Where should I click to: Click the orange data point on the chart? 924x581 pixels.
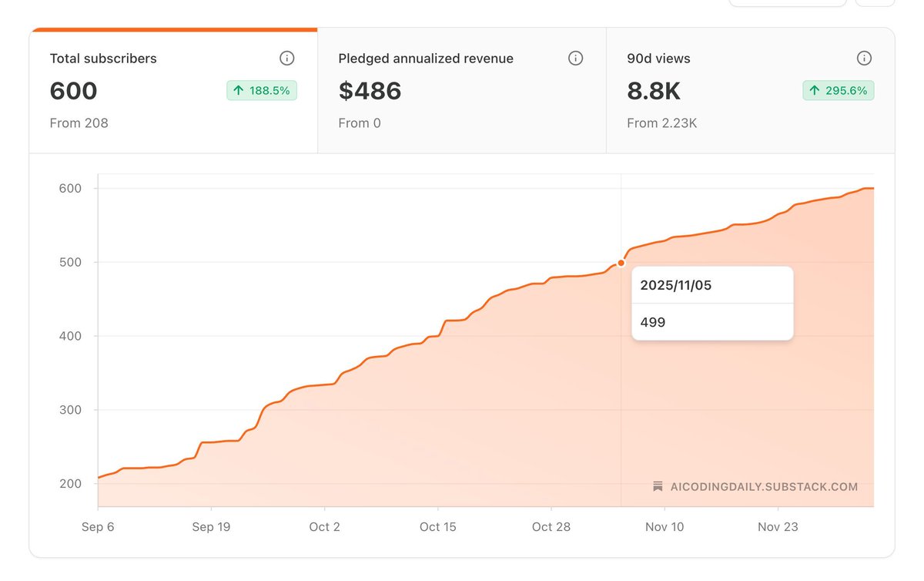pyautogui.click(x=621, y=263)
